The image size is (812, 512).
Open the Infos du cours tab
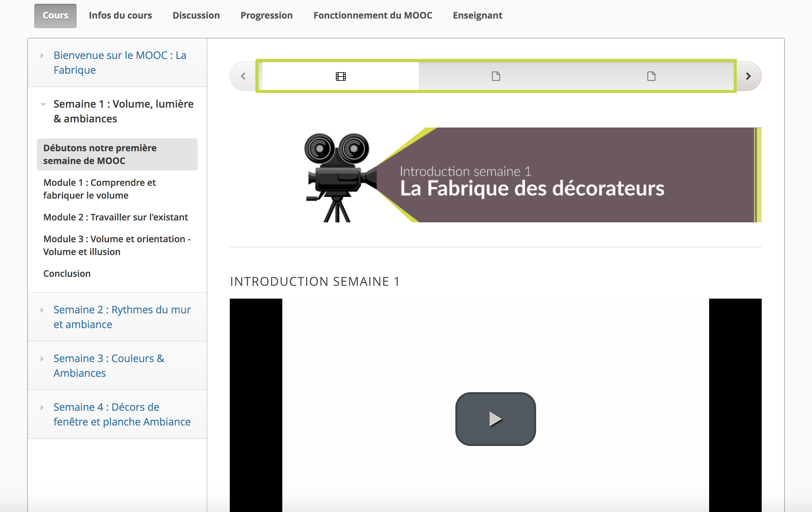(x=120, y=15)
